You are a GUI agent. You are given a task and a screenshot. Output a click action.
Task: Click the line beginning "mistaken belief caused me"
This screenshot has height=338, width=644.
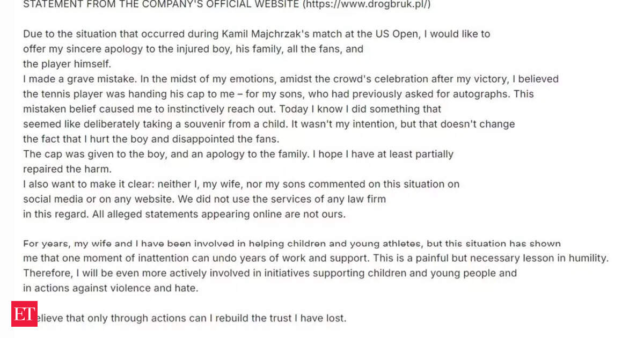[x=232, y=109]
